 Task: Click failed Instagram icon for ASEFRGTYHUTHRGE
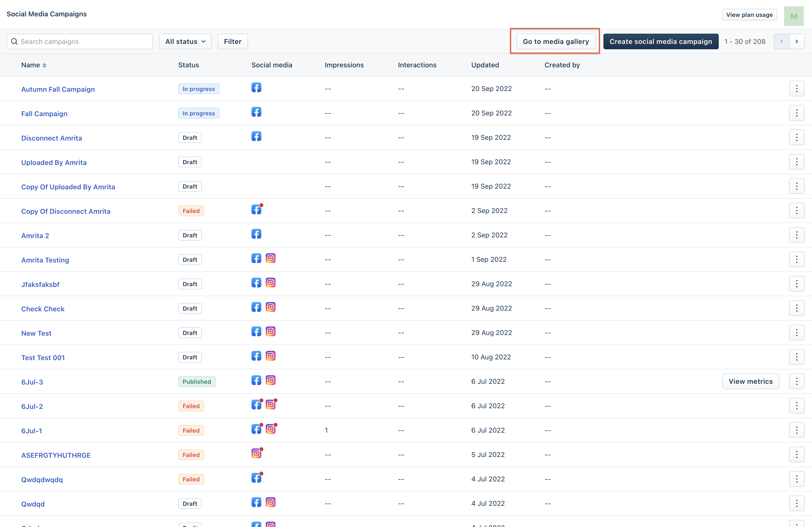(x=256, y=453)
